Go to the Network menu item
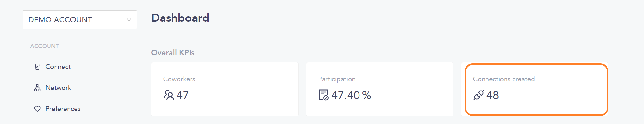644x124 pixels. click(58, 88)
